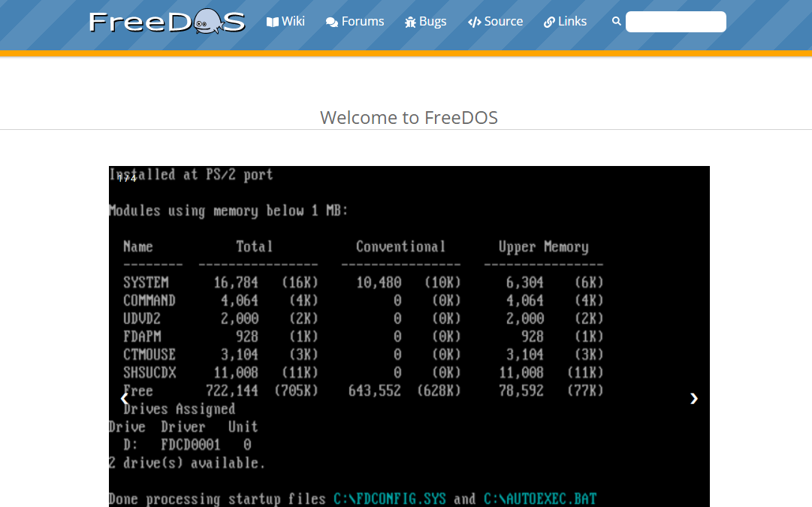The width and height of the screenshot is (812, 507).
Task: Focus the search input field
Action: pyautogui.click(x=676, y=22)
